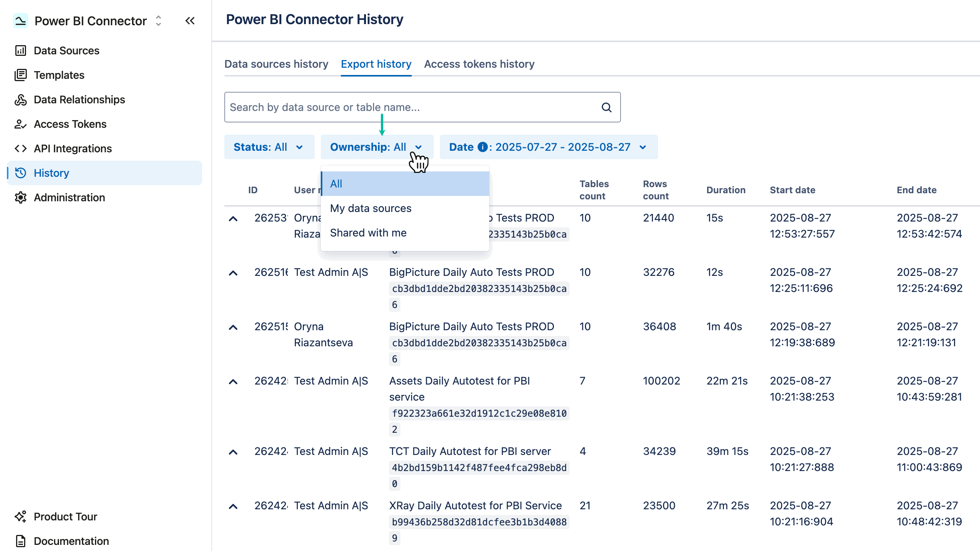This screenshot has width=980, height=551.
Task: Open the Data Sources section
Action: coord(66,50)
